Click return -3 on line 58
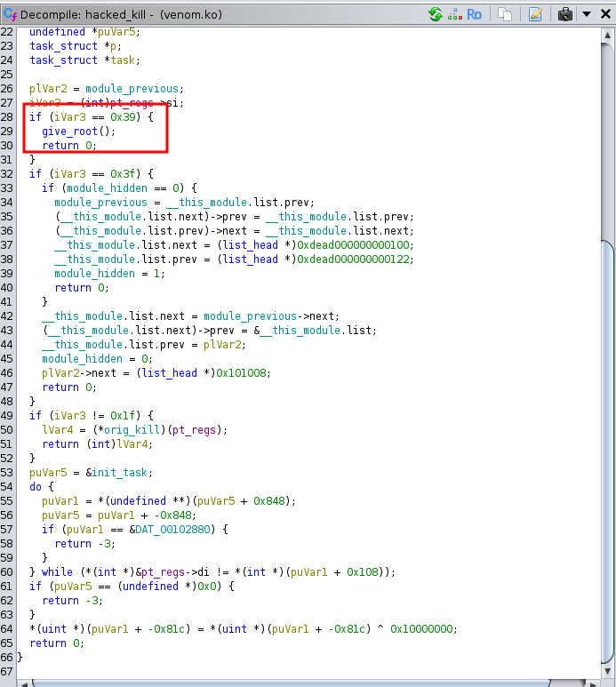 click(x=85, y=543)
